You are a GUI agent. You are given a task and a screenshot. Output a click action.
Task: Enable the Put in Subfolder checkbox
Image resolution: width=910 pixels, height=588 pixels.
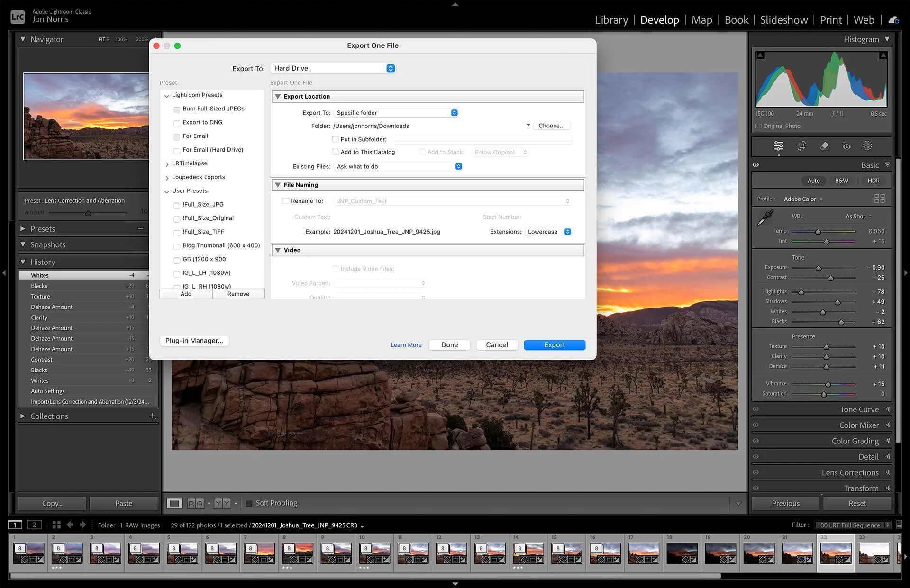(x=336, y=139)
